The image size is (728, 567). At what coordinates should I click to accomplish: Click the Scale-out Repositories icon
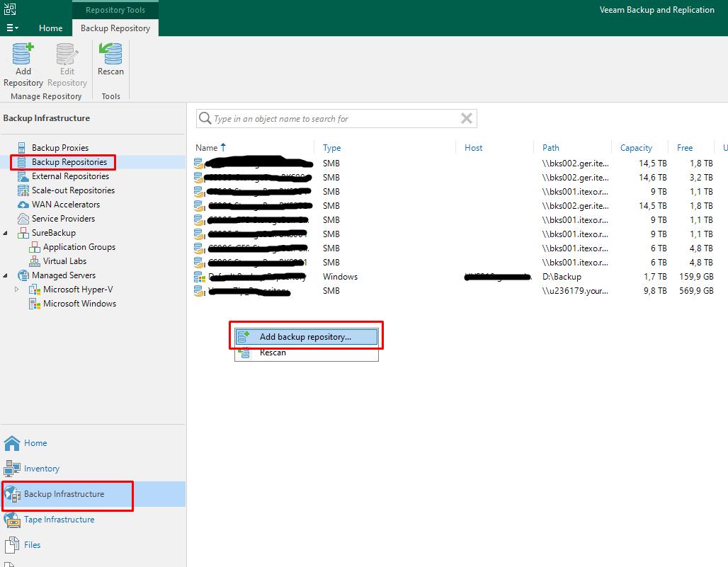coord(23,190)
